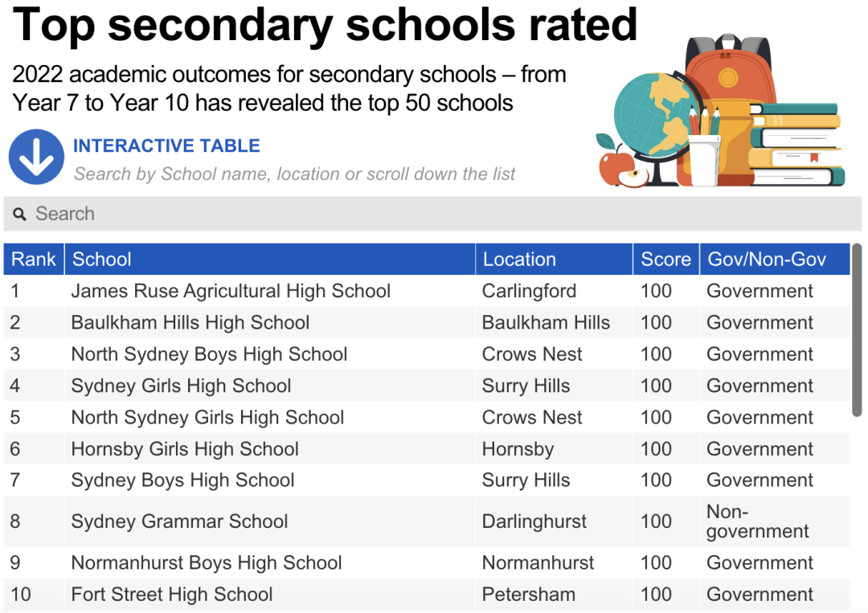Click Fort Street High School entry
Image resolution: width=868 pixels, height=613 pixels.
[172, 595]
